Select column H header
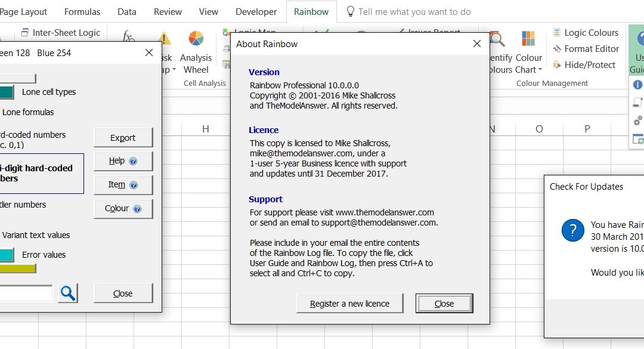644x349 pixels. 206,129
